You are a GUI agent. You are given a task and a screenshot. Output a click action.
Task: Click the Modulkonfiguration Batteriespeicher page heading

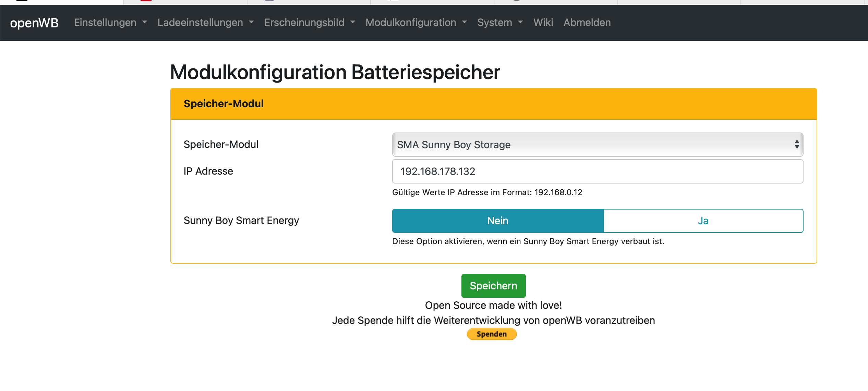coord(335,72)
